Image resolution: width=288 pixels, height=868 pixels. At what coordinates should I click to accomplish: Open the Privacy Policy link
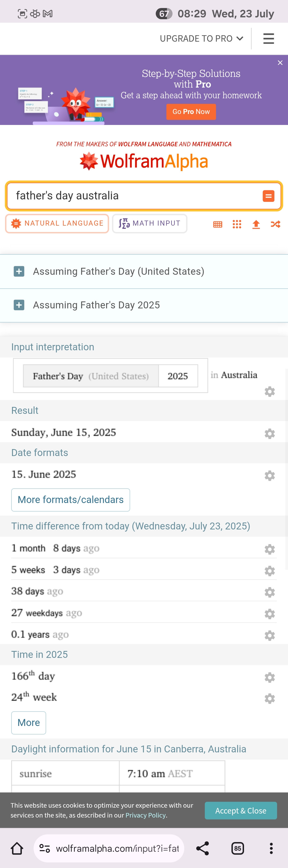pos(145,815)
